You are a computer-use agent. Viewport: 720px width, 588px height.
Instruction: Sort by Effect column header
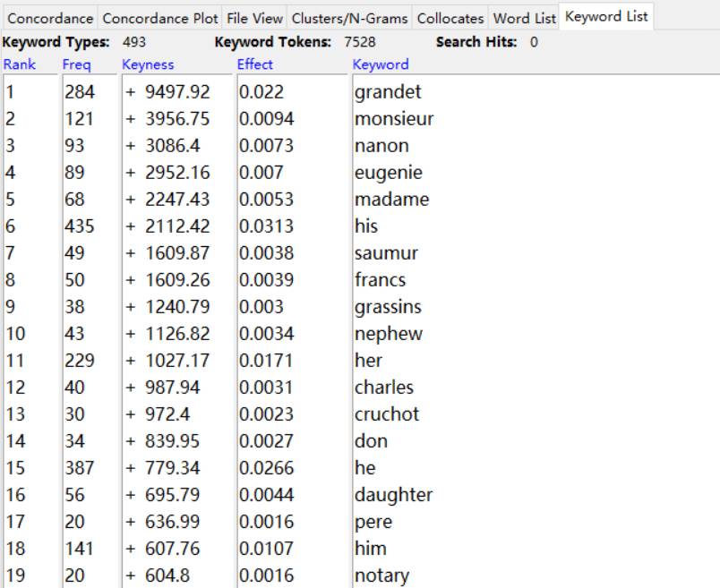tap(254, 64)
